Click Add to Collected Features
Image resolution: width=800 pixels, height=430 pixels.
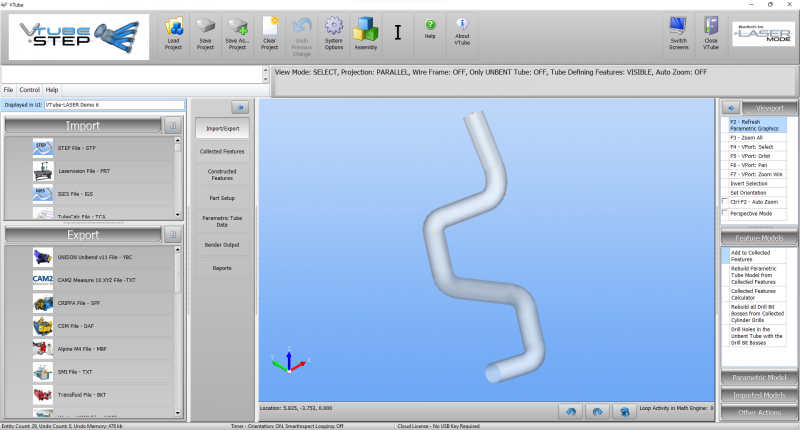point(758,256)
